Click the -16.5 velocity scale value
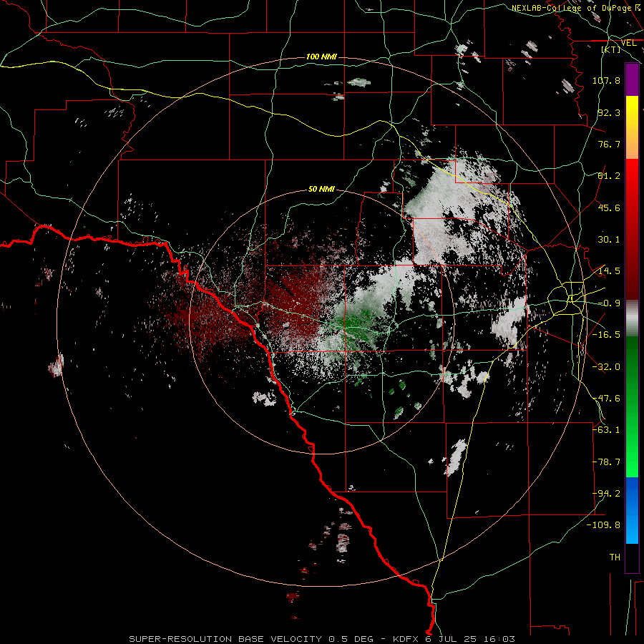Image resolution: width=644 pixels, height=644 pixels. [x=606, y=335]
